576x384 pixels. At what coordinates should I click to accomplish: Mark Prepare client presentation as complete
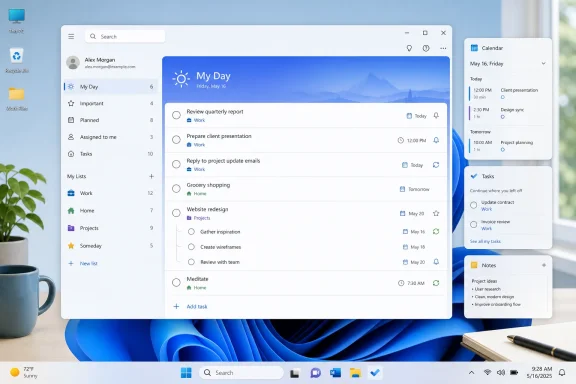tap(176, 140)
